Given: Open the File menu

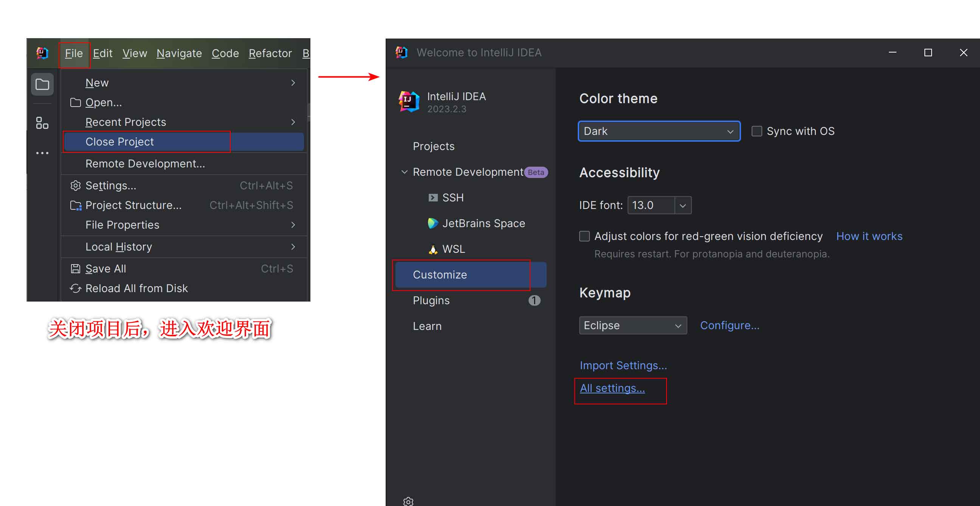Looking at the screenshot, I should (x=74, y=53).
